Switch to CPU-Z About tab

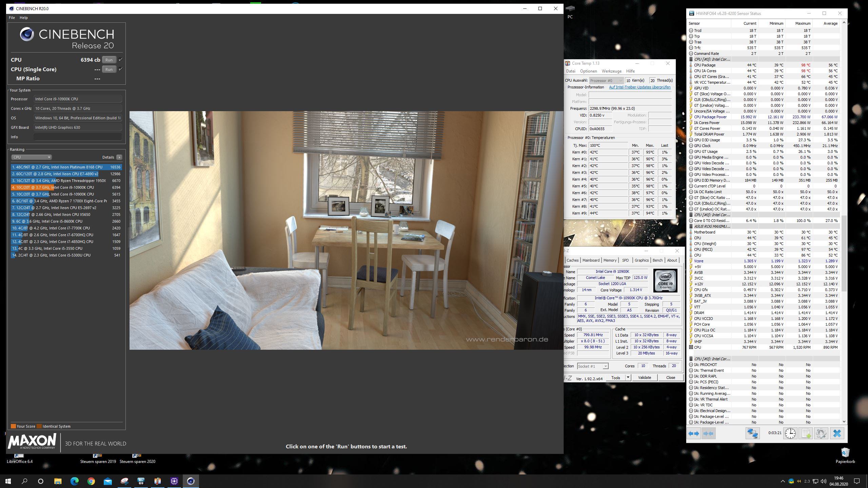[x=672, y=260]
